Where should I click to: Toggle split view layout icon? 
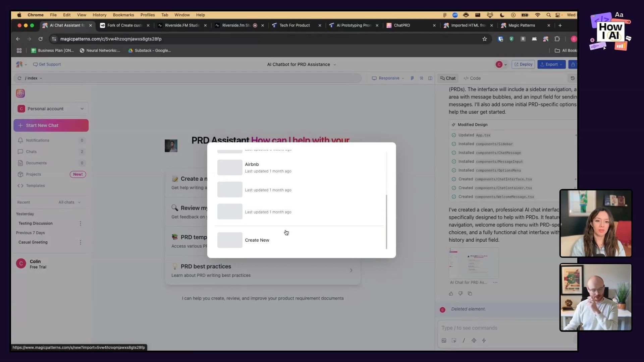tap(430, 78)
